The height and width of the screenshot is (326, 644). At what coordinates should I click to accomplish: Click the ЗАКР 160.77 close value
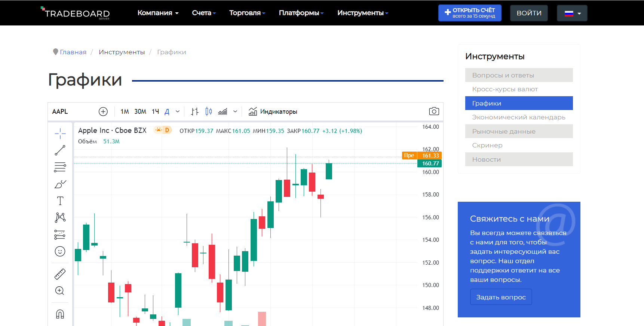(x=303, y=131)
